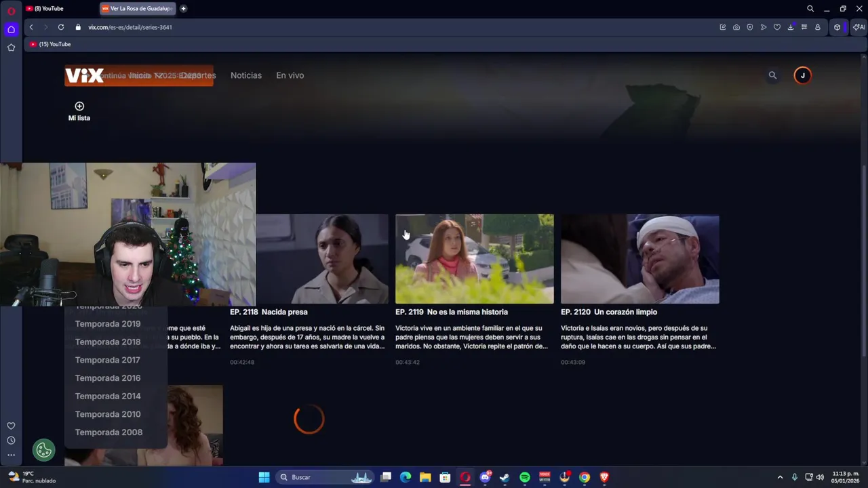Select Temporada 2014 from season list
This screenshot has height=488, width=868.
tap(108, 396)
